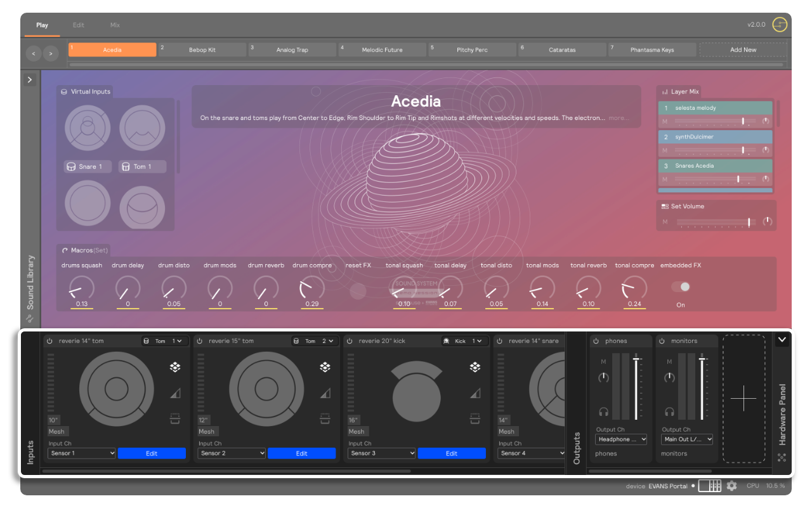Adjust the Set Volume slider
The height and width of the screenshot is (508, 812).
[716, 222]
